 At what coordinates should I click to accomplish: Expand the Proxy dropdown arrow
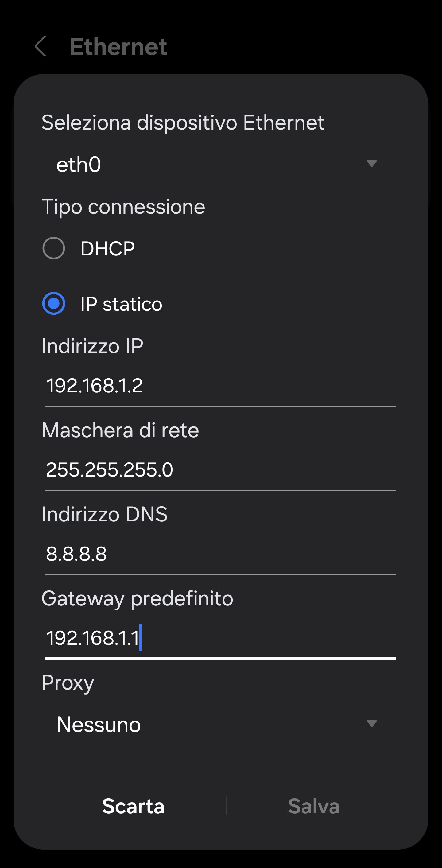371,724
